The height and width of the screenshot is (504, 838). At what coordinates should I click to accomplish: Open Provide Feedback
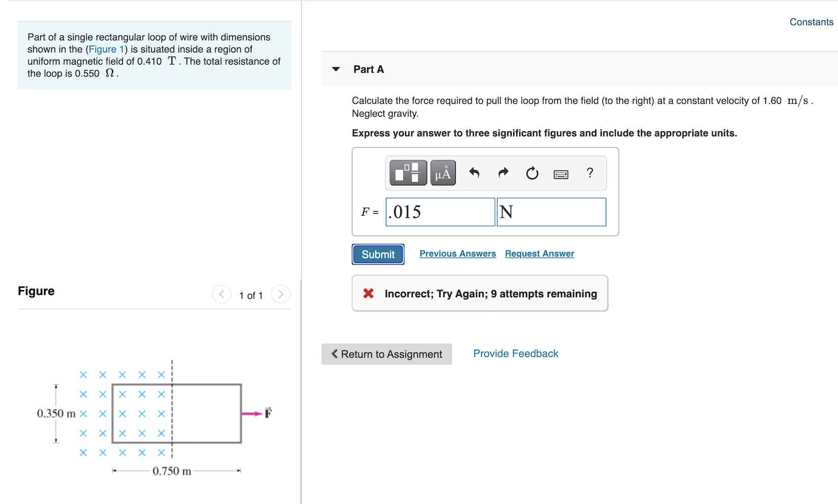(x=515, y=353)
